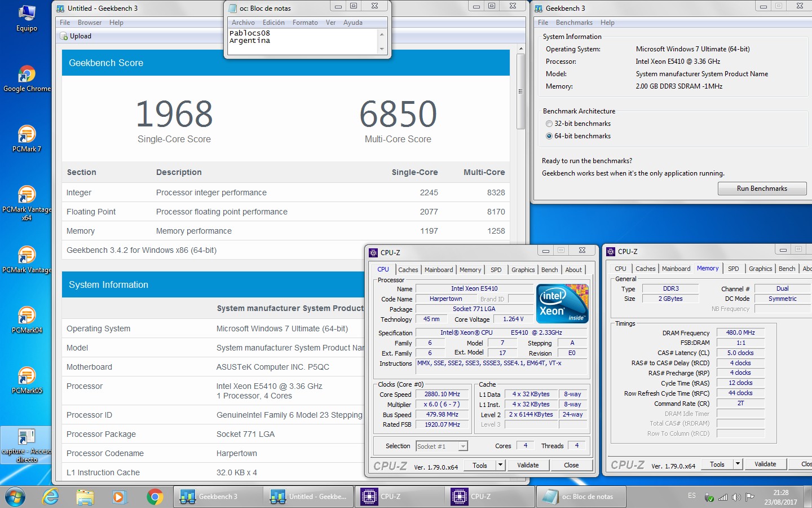The height and width of the screenshot is (508, 812).
Task: Click the Integer row in the Geekbench score table
Action: click(x=286, y=192)
